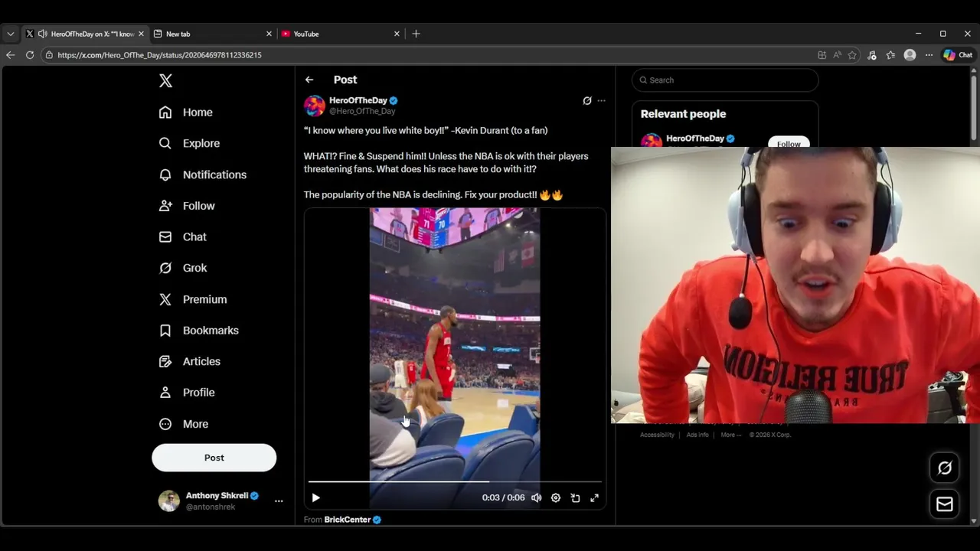Close the YouTube tab
This screenshot has width=980, height=551.
pos(397,34)
